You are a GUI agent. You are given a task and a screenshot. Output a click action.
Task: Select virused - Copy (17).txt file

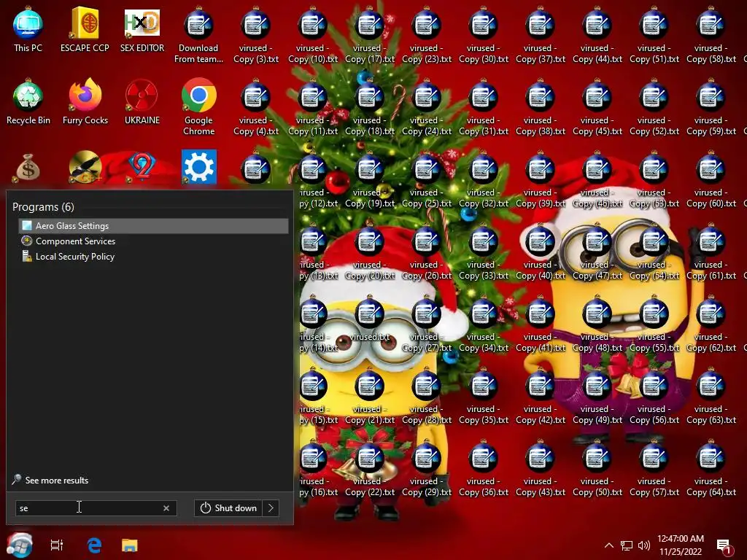(370, 35)
